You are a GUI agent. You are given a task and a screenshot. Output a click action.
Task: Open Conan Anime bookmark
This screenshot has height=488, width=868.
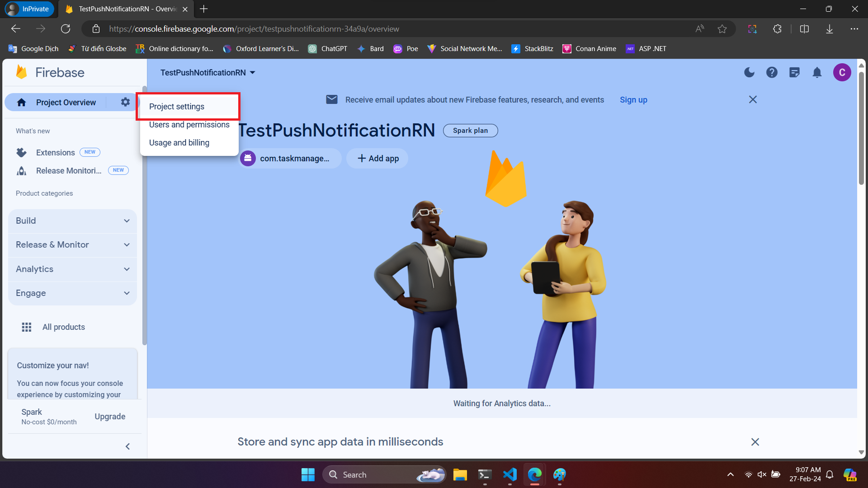pyautogui.click(x=589, y=49)
